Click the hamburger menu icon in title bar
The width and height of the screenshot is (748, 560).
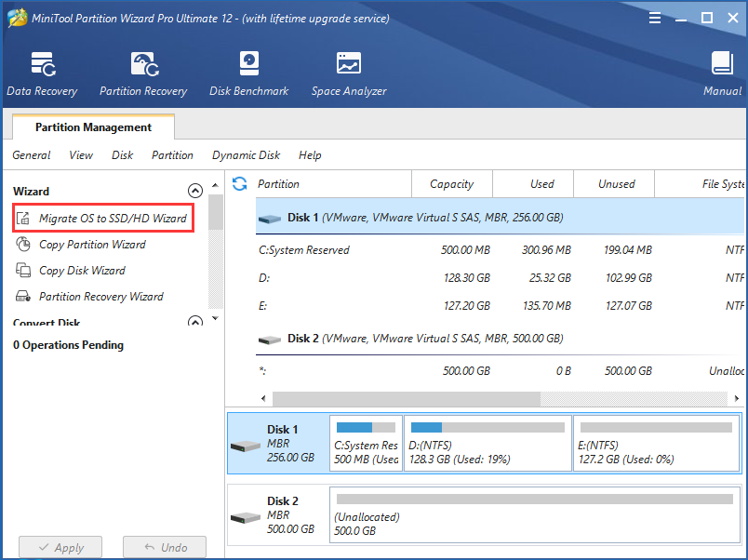coord(655,18)
